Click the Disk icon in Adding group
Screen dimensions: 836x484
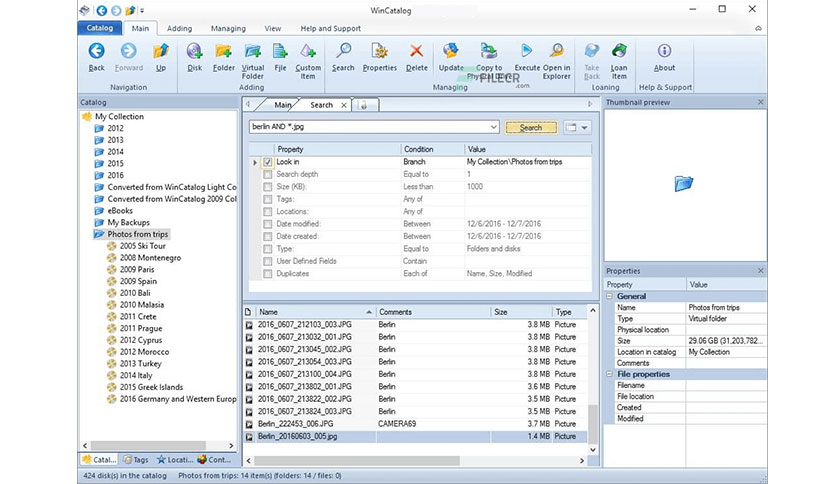pos(194,51)
